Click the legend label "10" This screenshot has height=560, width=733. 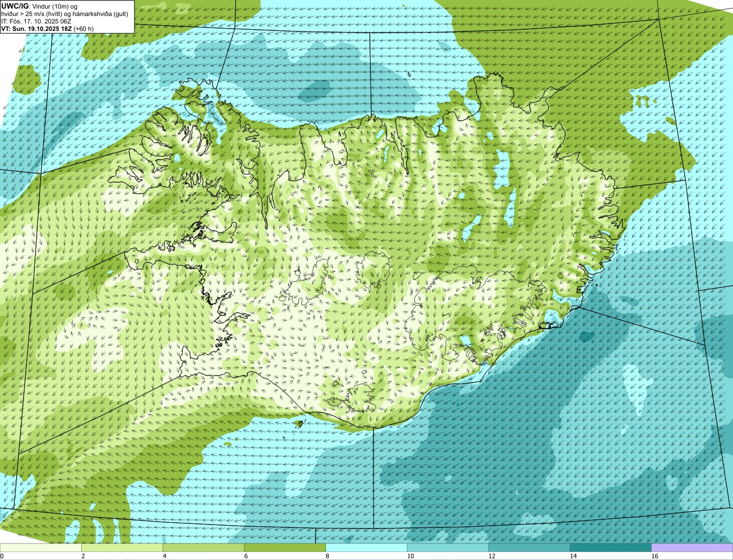(x=411, y=556)
